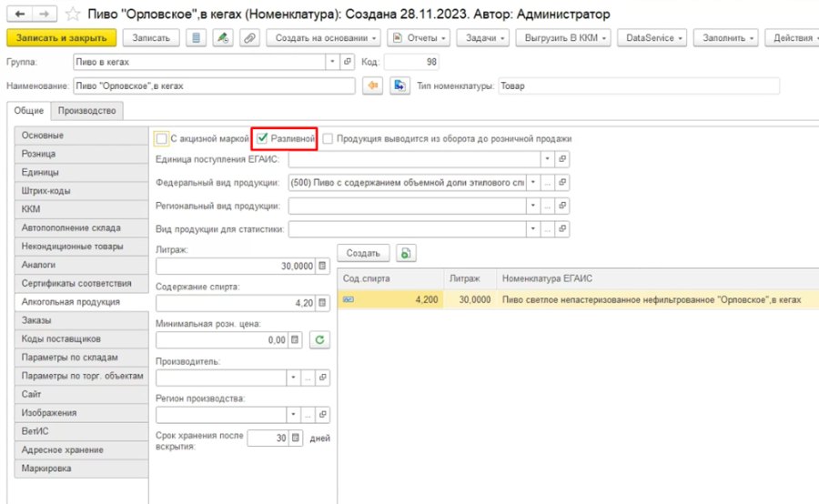Open the Параметры по складам section

click(81, 358)
